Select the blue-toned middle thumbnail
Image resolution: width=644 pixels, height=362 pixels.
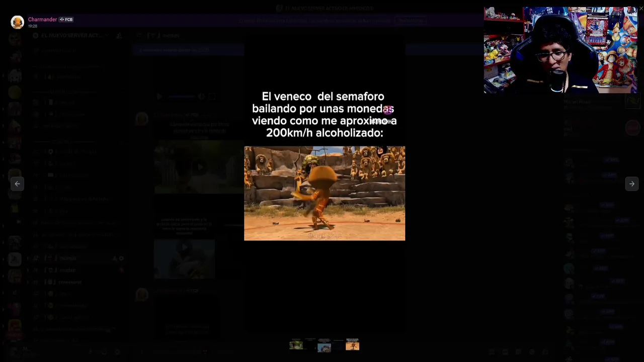coord(324,345)
